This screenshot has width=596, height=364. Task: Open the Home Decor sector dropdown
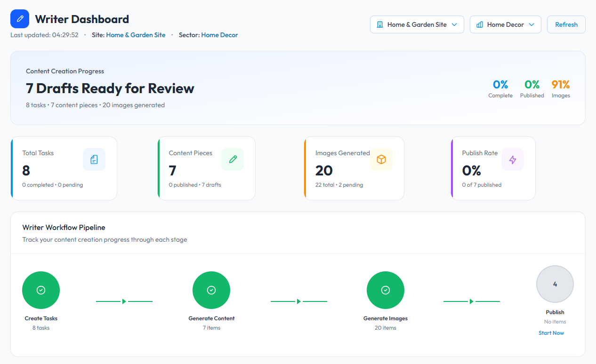pyautogui.click(x=505, y=24)
